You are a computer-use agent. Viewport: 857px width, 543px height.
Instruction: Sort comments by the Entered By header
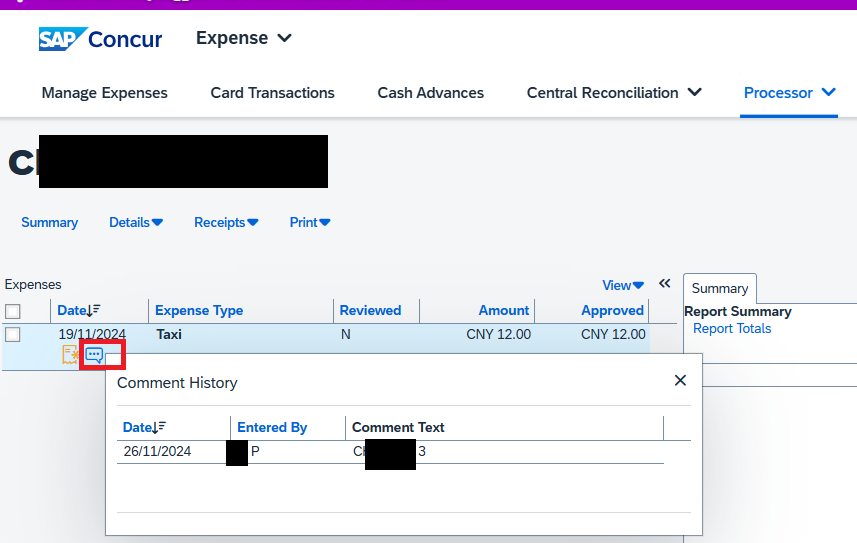pyautogui.click(x=272, y=428)
